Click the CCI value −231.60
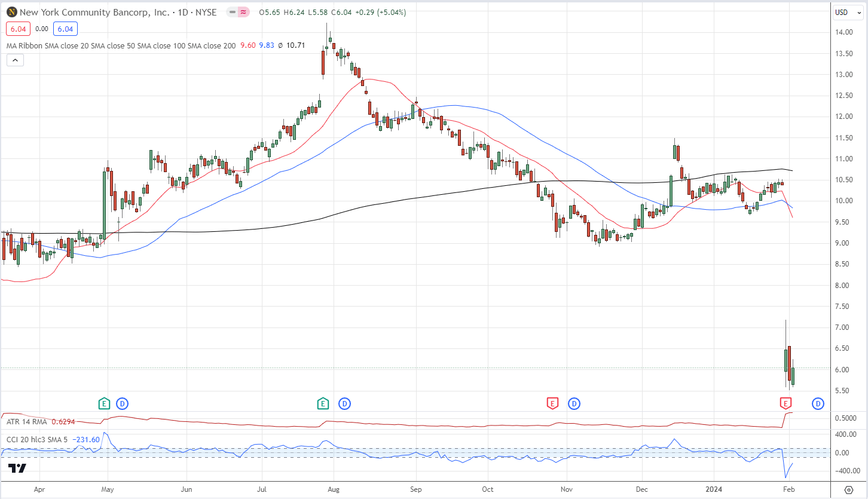 (x=86, y=440)
